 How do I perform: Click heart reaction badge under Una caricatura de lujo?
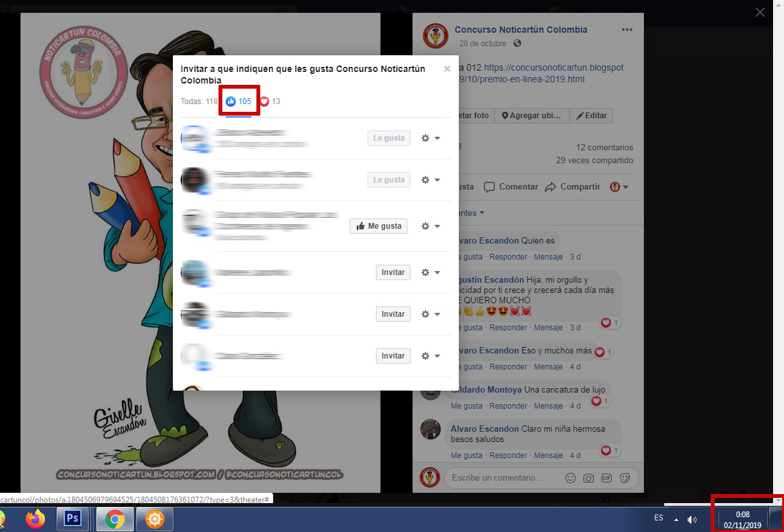point(600,401)
